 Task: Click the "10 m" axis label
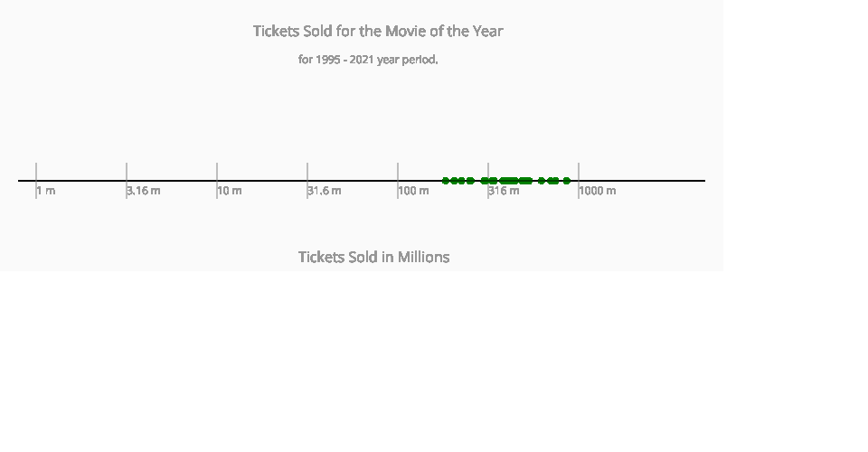(230, 191)
